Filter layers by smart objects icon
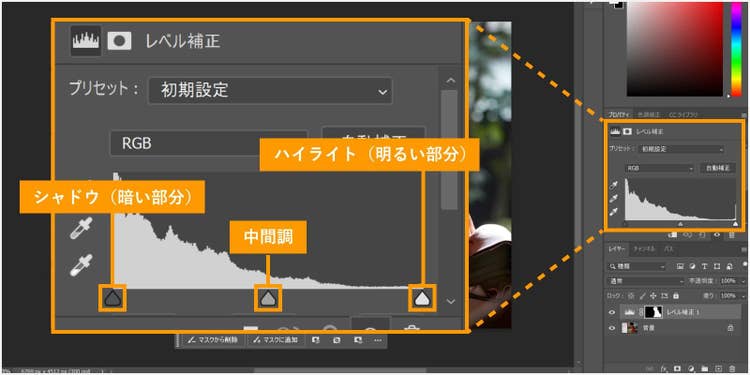The height and width of the screenshot is (375, 750). pyautogui.click(x=729, y=266)
